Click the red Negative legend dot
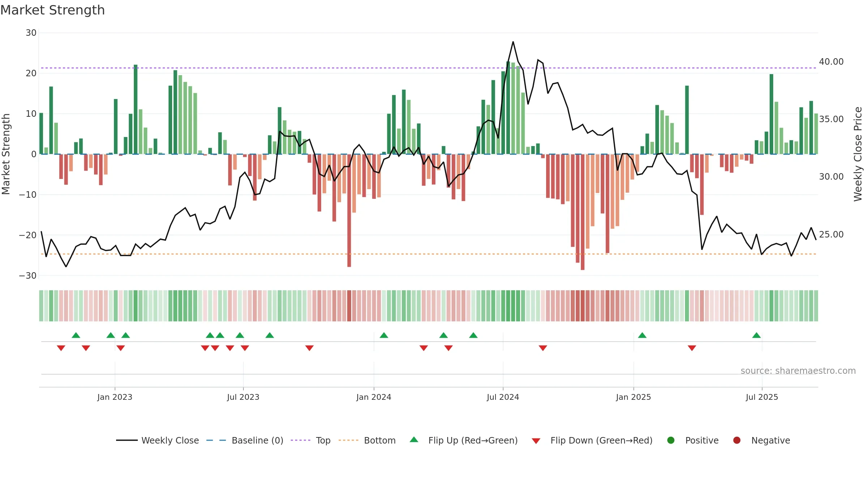868x488 pixels. tap(737, 440)
